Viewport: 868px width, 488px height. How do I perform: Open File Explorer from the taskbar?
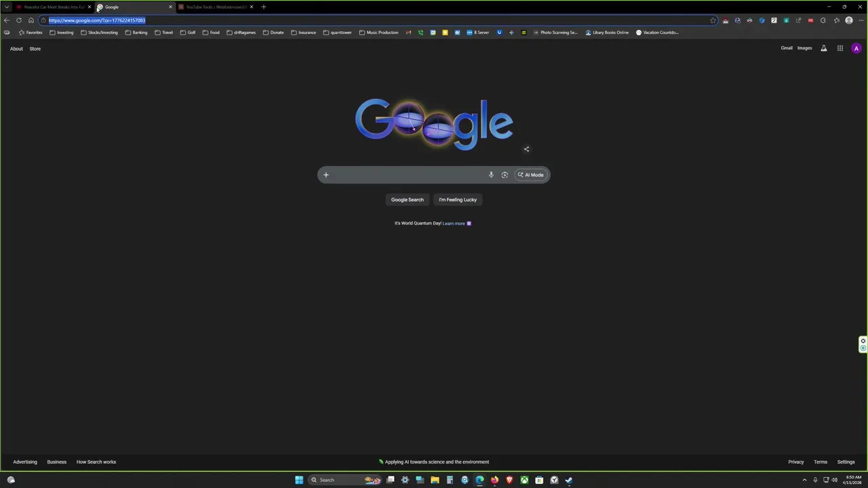point(435,480)
